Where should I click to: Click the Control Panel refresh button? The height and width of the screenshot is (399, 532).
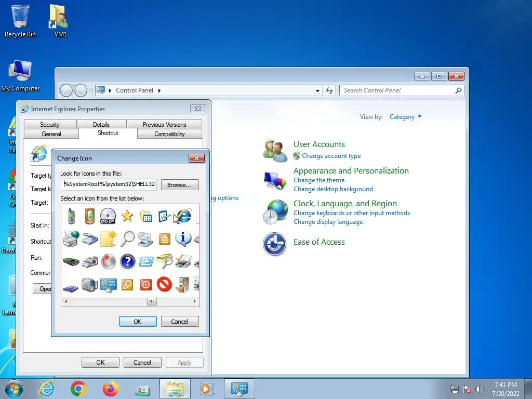(x=329, y=90)
